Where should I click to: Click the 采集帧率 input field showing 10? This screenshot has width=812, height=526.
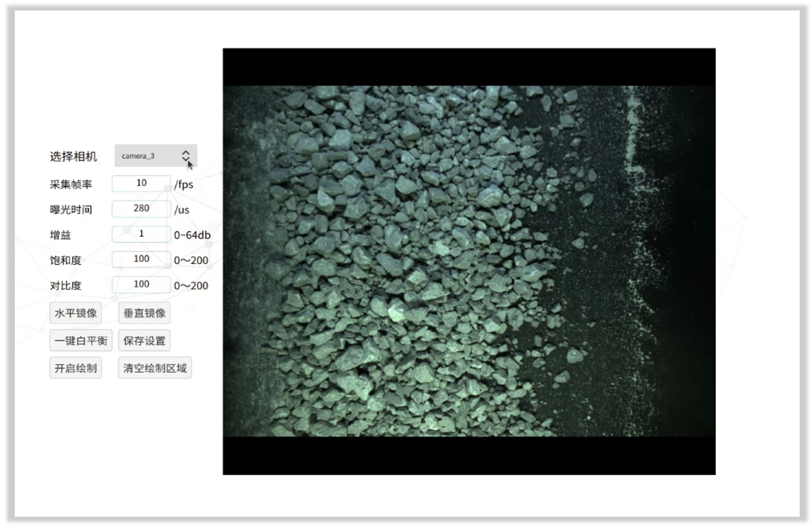click(141, 183)
